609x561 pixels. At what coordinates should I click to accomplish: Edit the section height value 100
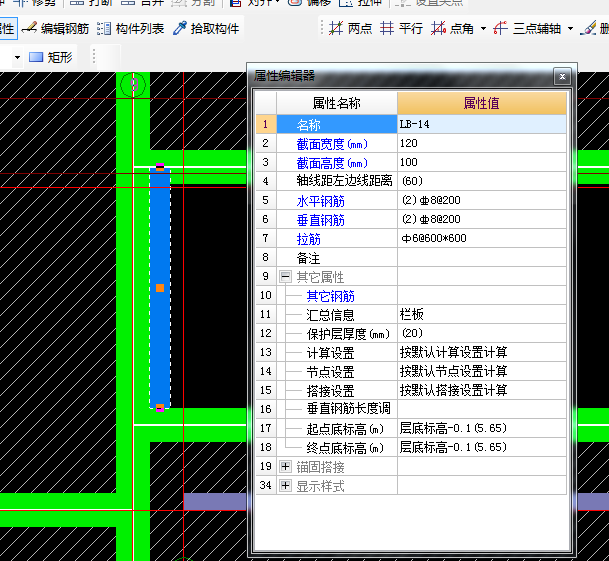click(482, 162)
